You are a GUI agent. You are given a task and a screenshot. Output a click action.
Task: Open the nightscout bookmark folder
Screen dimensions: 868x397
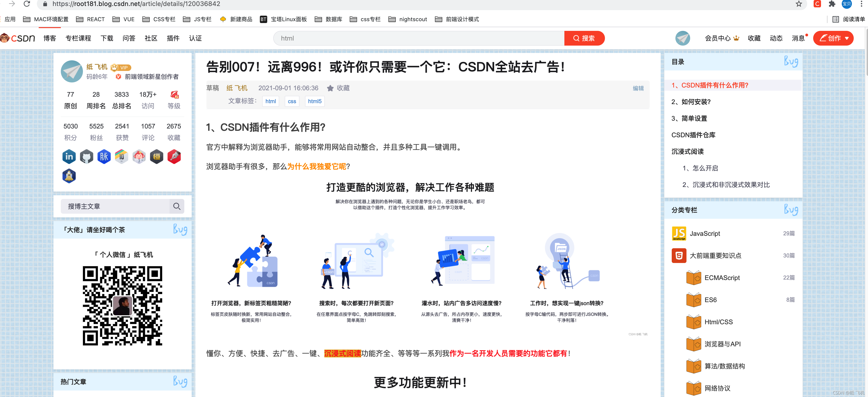coord(408,19)
